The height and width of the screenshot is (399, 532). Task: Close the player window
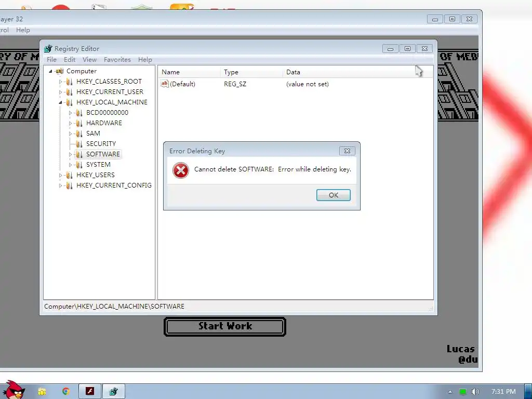469,19
